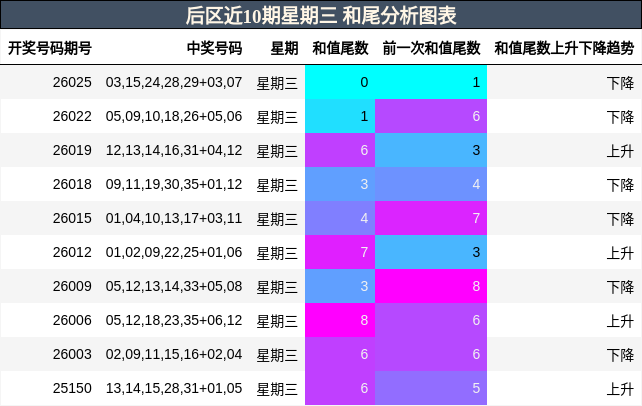
Task: Click the 下降 trend for issue 26015
Action: pyautogui.click(x=620, y=219)
